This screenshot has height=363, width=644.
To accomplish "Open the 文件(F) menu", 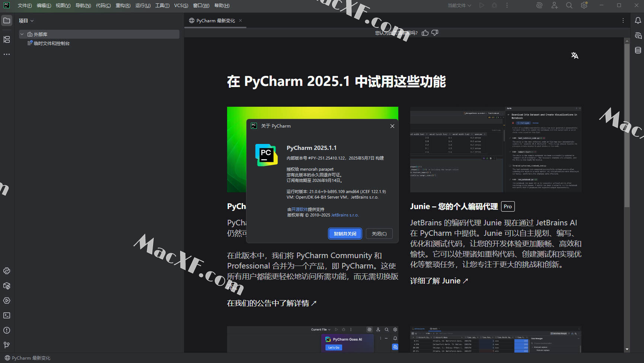I will (x=25, y=5).
